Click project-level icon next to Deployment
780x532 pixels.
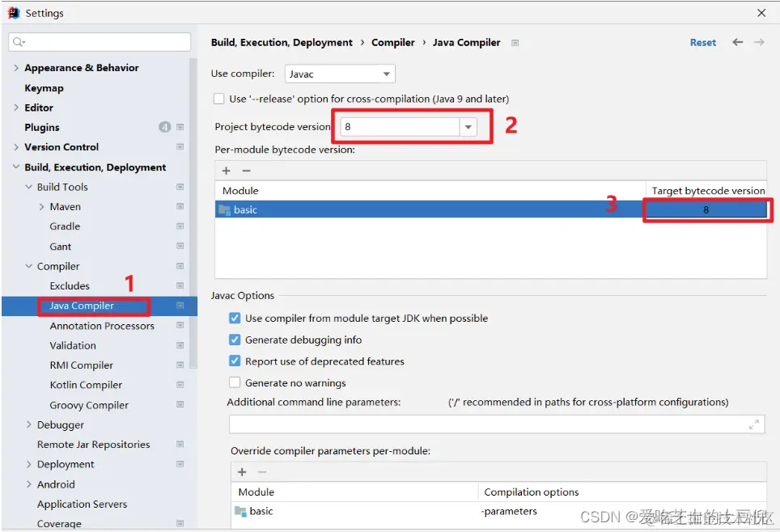(x=180, y=464)
